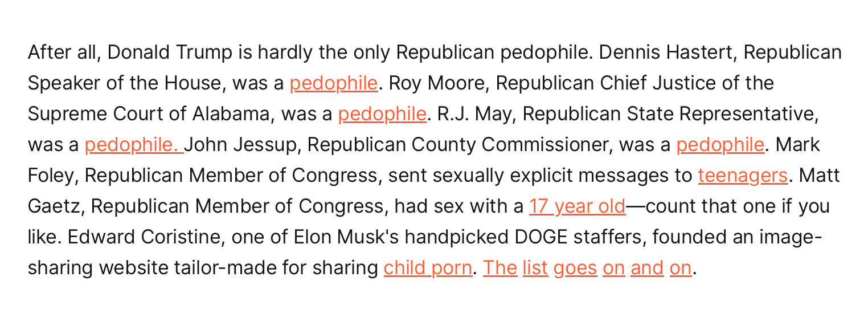This screenshot has width=868, height=309.
Task: Open the '17 year old' link
Action: (577, 206)
